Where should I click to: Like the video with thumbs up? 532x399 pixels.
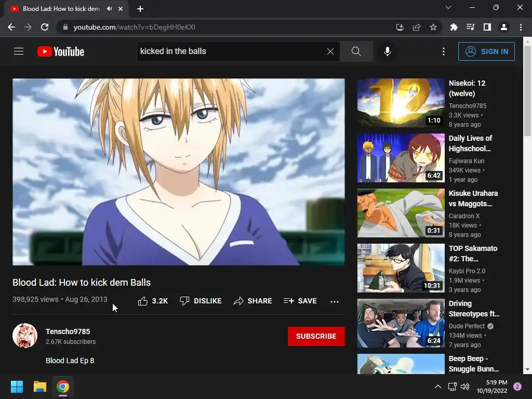coord(153,301)
